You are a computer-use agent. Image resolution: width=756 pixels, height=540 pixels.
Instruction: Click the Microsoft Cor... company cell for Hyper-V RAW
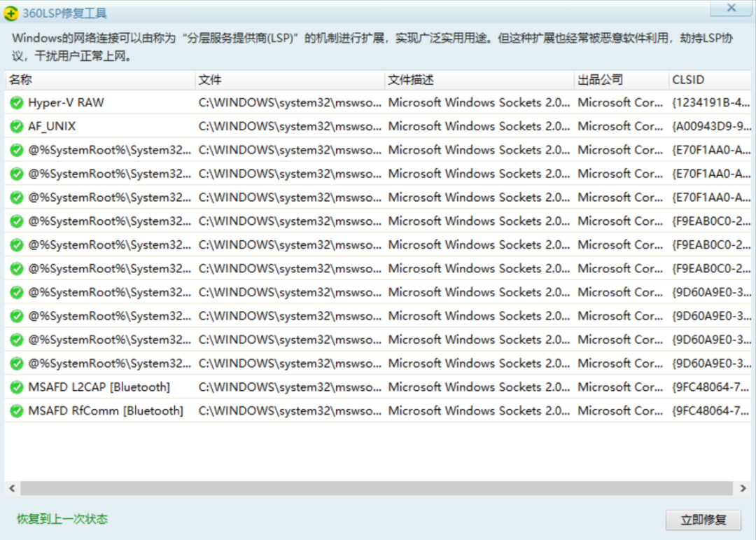tap(620, 102)
